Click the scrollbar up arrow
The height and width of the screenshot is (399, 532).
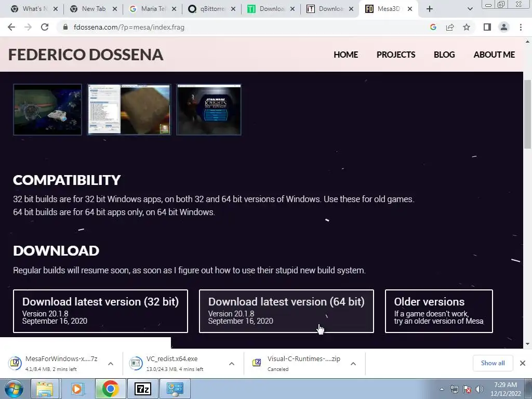tap(527, 42)
